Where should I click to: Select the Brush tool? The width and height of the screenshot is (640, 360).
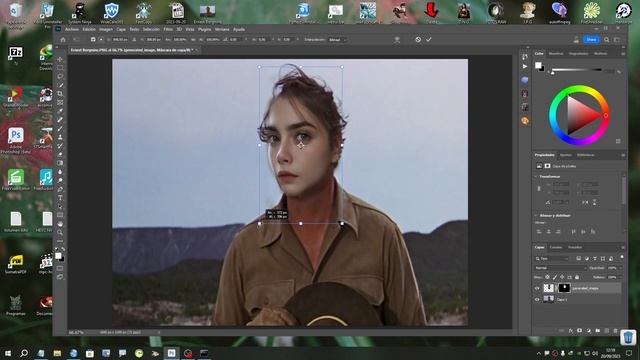coord(60,129)
